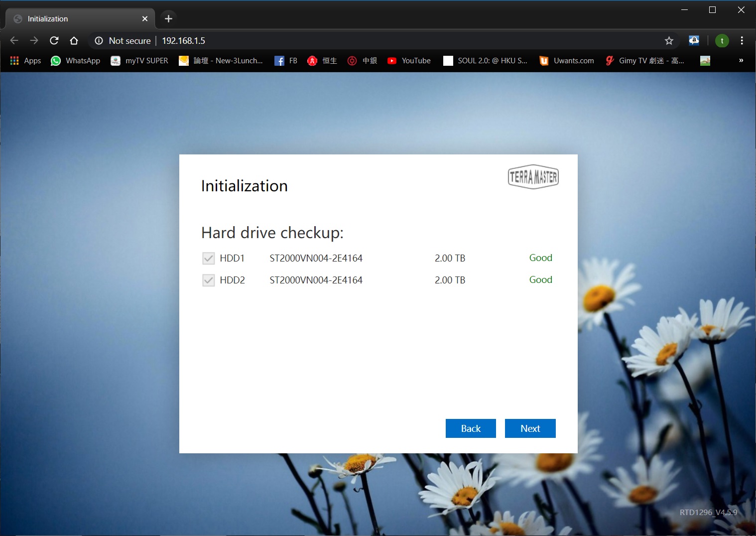
Task: Open YouTube bookmark
Action: 409,61
